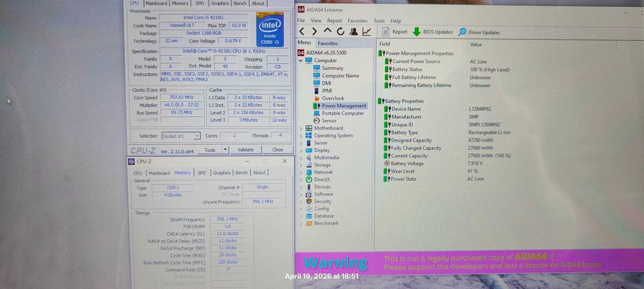This screenshot has width=644, height=289.
Task: Expand the Operating System tree node
Action: pyautogui.click(x=301, y=135)
